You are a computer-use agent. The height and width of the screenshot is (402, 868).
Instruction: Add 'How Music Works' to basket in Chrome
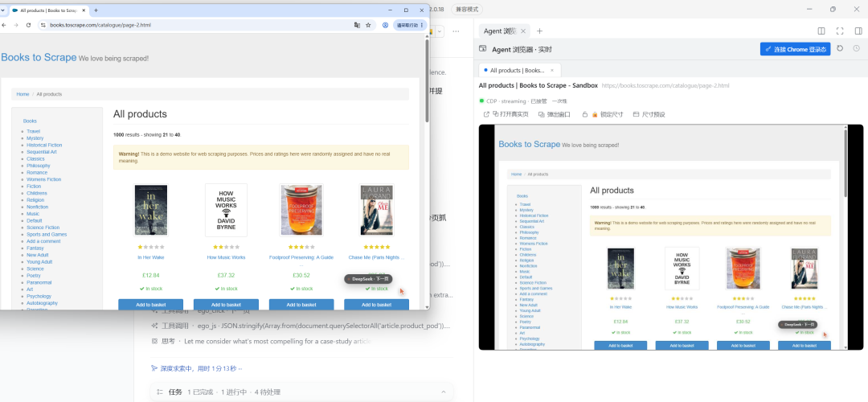[226, 305]
